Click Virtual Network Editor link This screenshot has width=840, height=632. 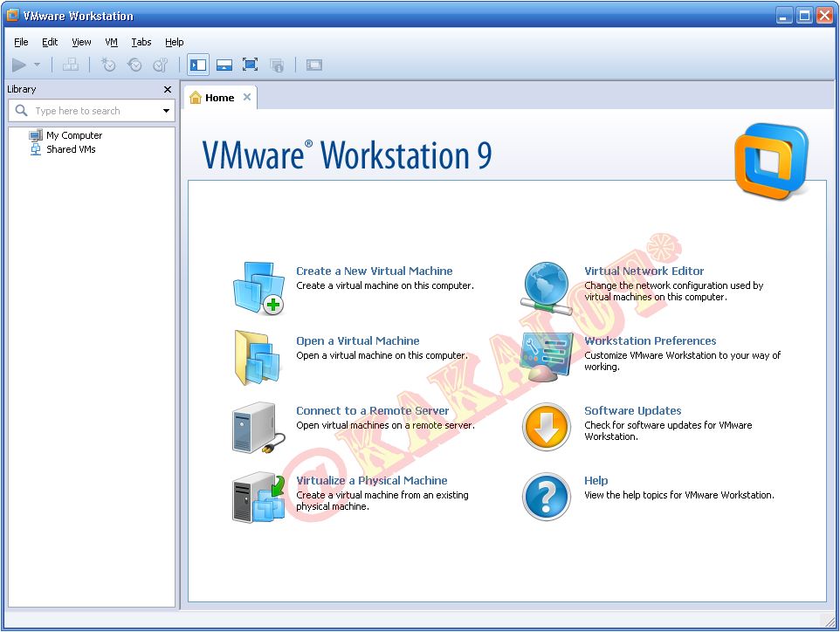coord(644,271)
